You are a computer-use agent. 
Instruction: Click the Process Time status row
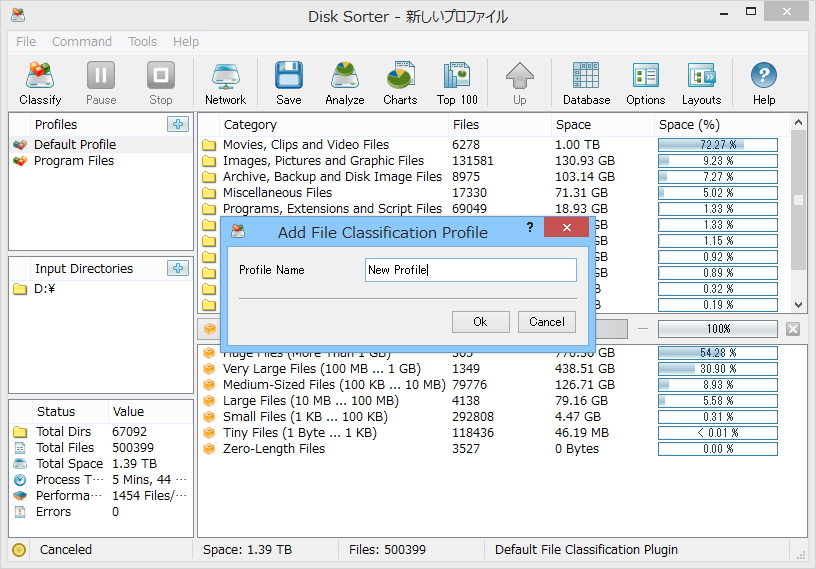point(101,479)
